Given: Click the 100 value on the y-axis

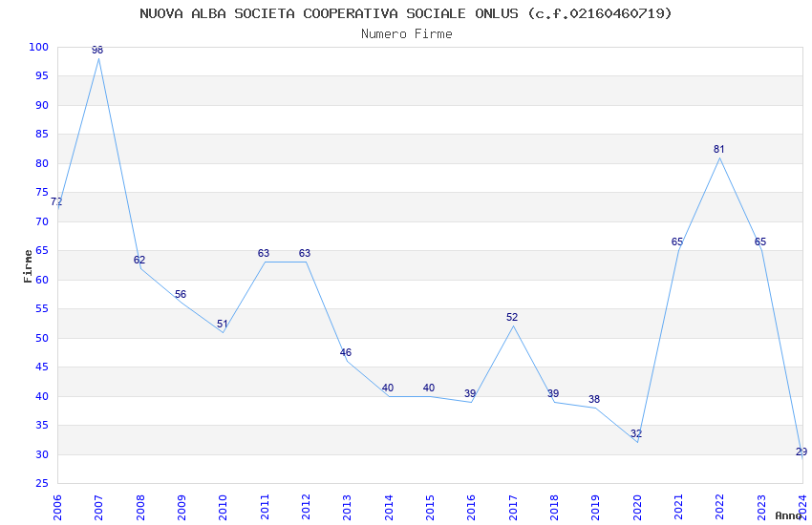Looking at the screenshot, I should (x=39, y=47).
